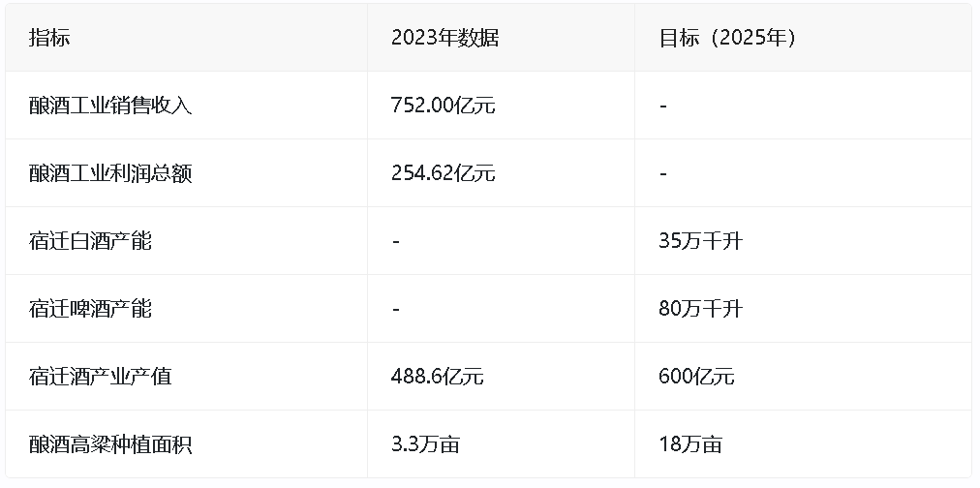
Task: Click the empty target dash for 酿酒工业销售收入
Action: (662, 106)
